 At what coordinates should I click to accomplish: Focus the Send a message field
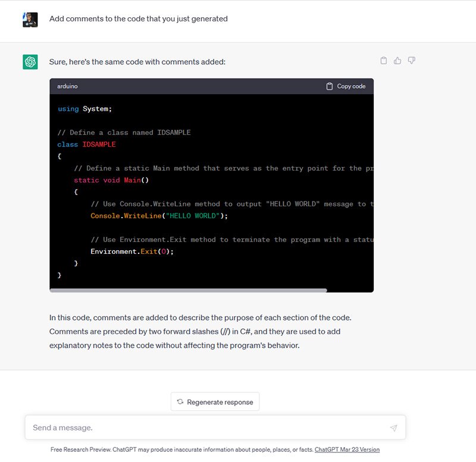click(205, 428)
